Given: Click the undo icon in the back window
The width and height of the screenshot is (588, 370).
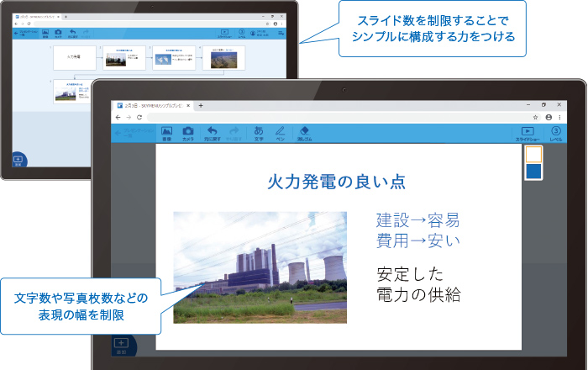Looking at the screenshot, I should point(73,34).
